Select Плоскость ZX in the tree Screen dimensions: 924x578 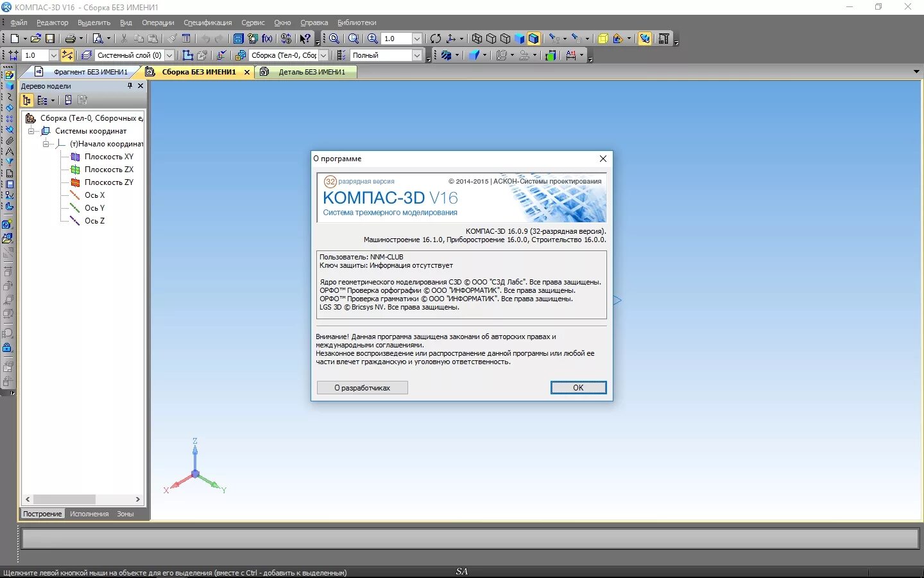[x=108, y=170]
